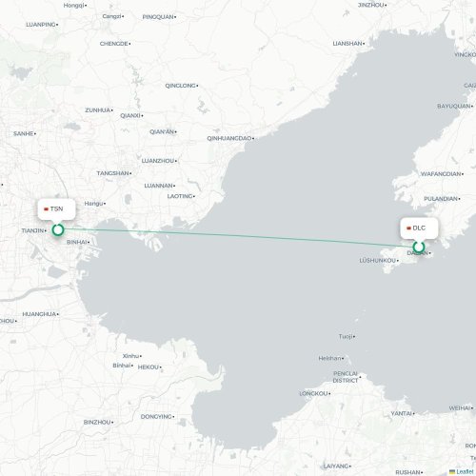Click the Qinhuangdao city label

[x=229, y=138]
